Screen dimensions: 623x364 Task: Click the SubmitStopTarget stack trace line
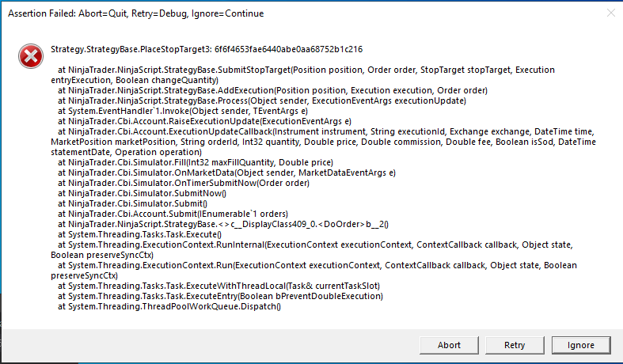(302, 70)
